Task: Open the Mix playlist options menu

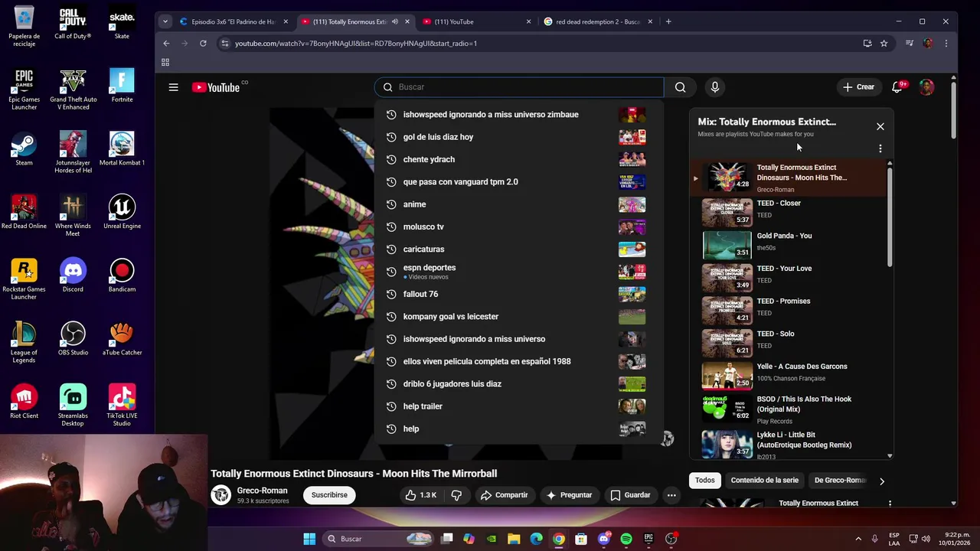Action: [x=880, y=148]
